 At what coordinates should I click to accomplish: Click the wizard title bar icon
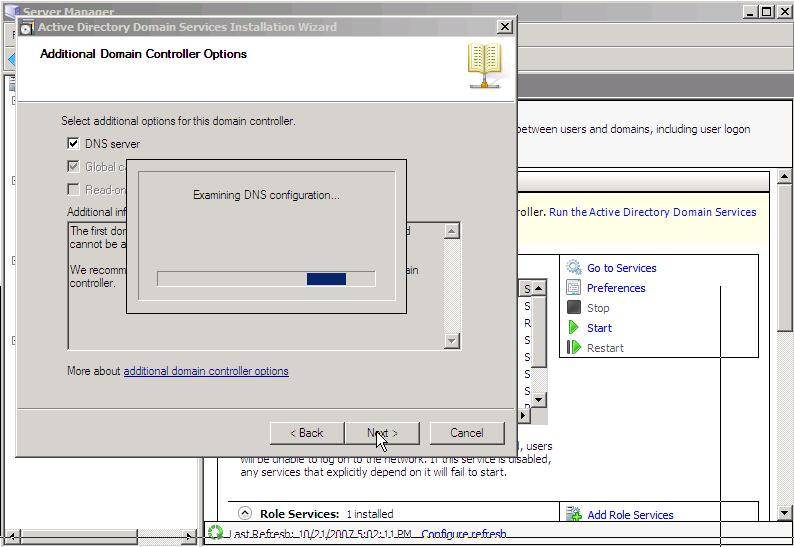27,27
